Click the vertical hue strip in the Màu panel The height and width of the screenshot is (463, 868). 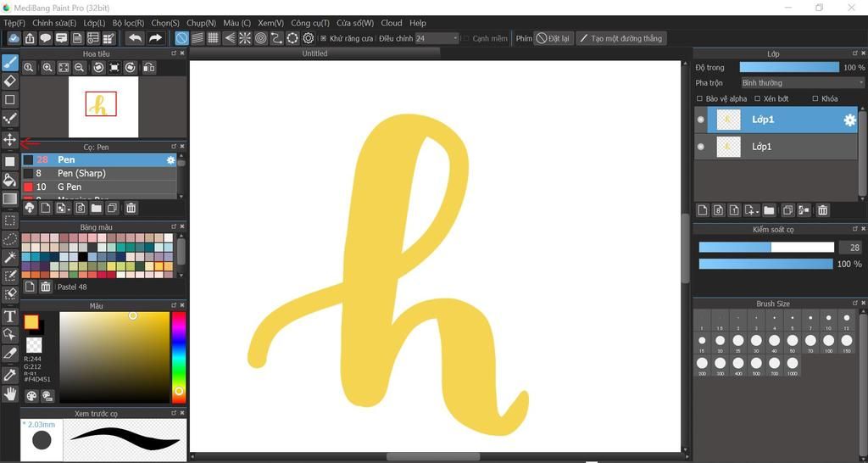[178, 357]
